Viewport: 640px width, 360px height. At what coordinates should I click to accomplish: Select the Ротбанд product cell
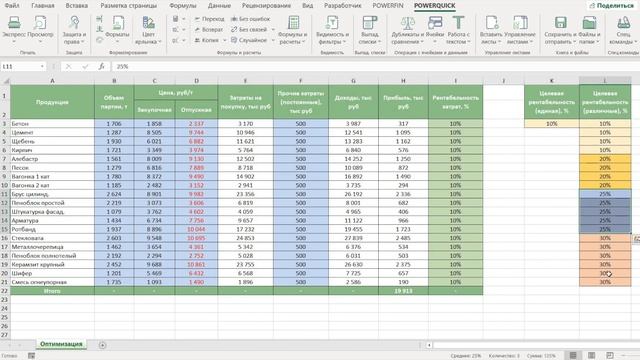[x=52, y=229]
